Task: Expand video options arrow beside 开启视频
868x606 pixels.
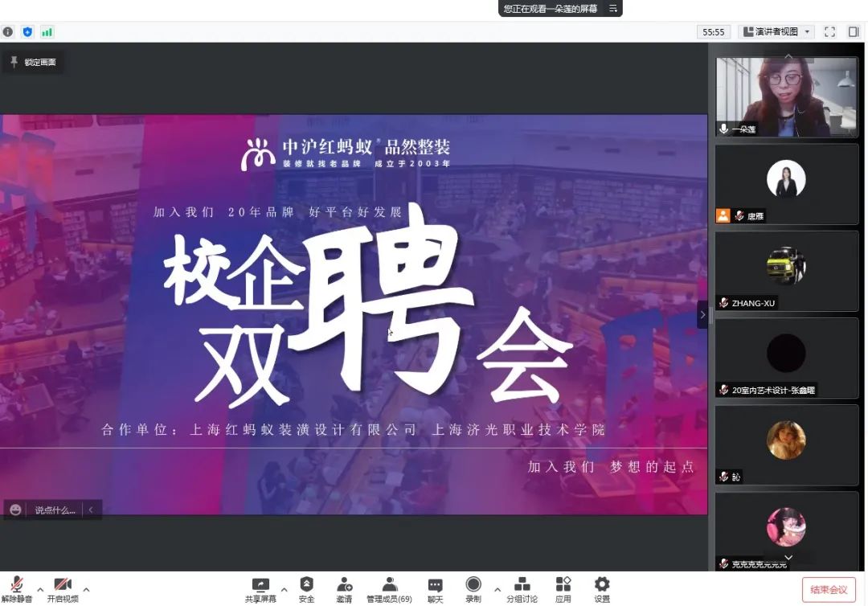Action: click(86, 590)
